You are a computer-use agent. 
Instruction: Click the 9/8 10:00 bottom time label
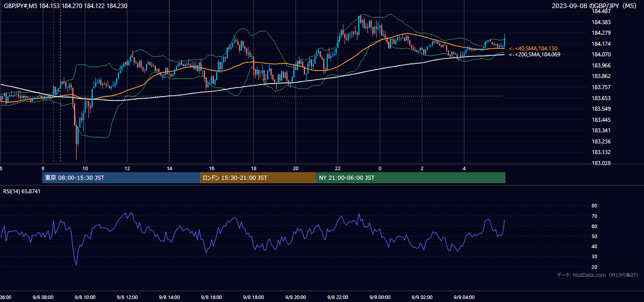[x=85, y=297]
